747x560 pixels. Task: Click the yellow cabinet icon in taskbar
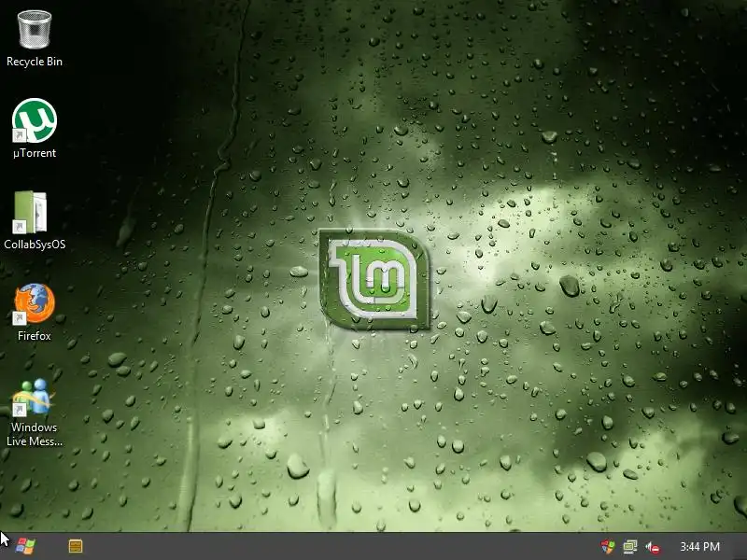pyautogui.click(x=76, y=546)
